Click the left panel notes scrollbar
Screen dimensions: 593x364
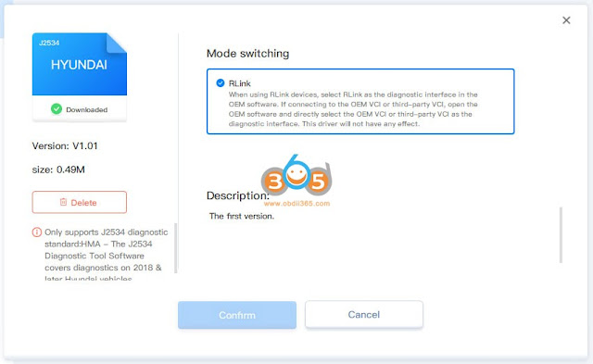pyautogui.click(x=175, y=247)
